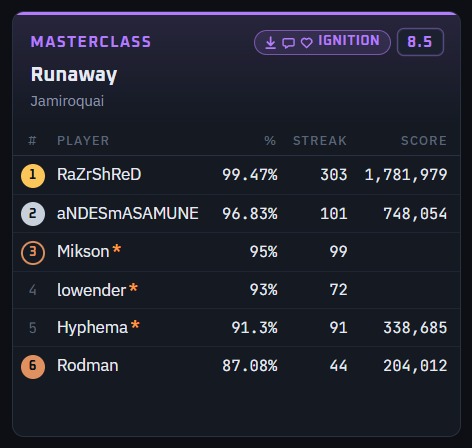Open player aNDESmASAMUNE's profile

coord(128,213)
